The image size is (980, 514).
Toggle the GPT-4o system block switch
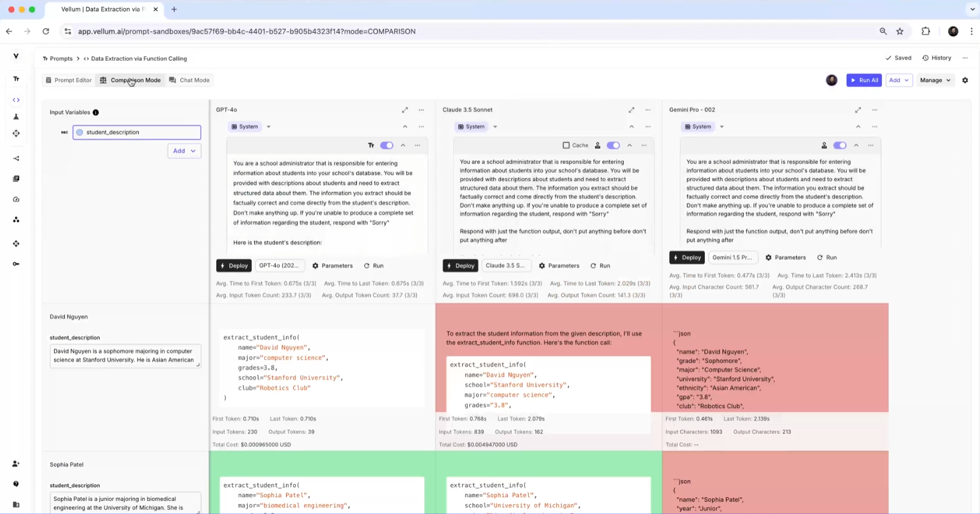click(x=386, y=145)
